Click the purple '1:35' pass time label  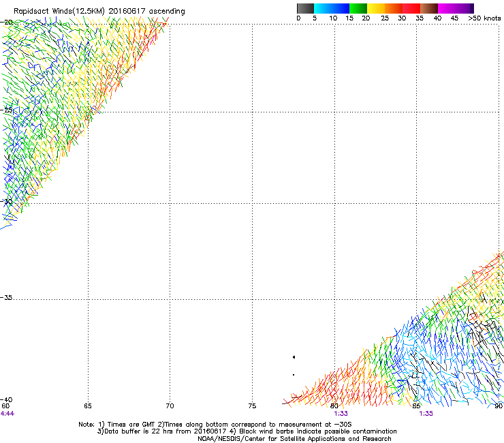point(426,414)
